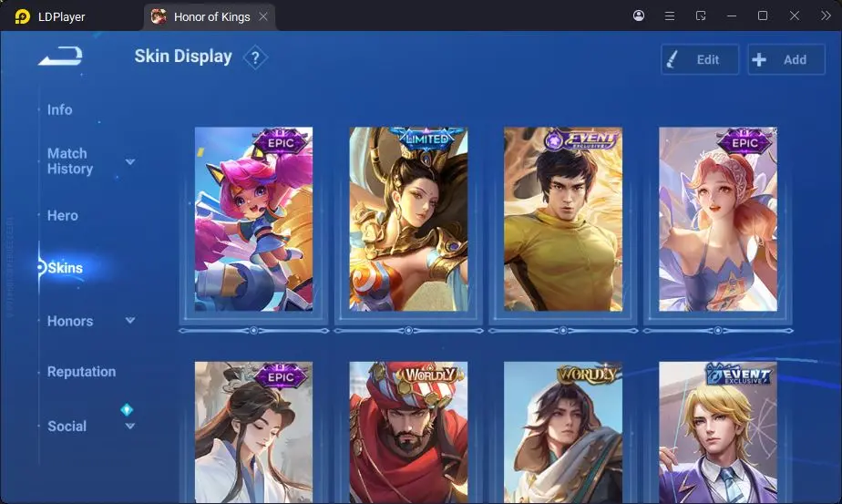Select the blond purple-suit Event Exclusive skin

(718, 433)
